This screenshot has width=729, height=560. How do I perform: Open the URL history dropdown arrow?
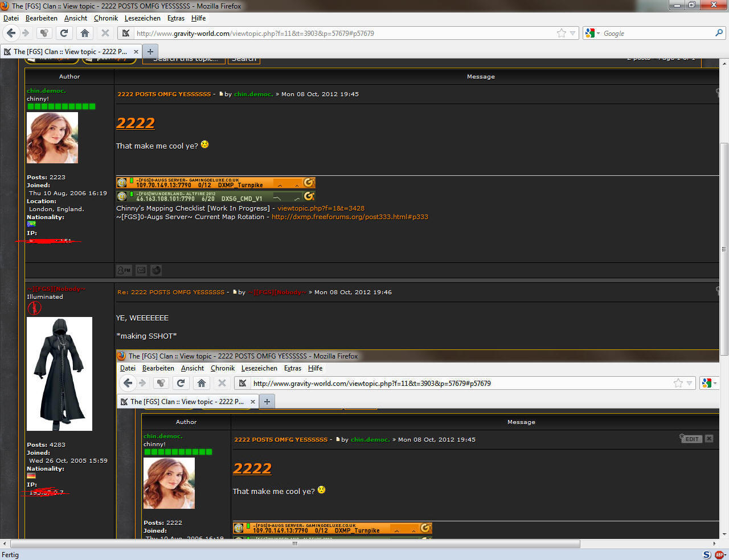(x=573, y=33)
